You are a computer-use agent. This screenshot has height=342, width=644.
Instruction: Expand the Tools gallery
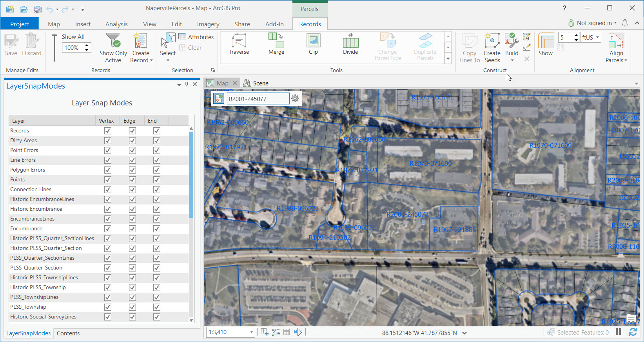click(448, 59)
